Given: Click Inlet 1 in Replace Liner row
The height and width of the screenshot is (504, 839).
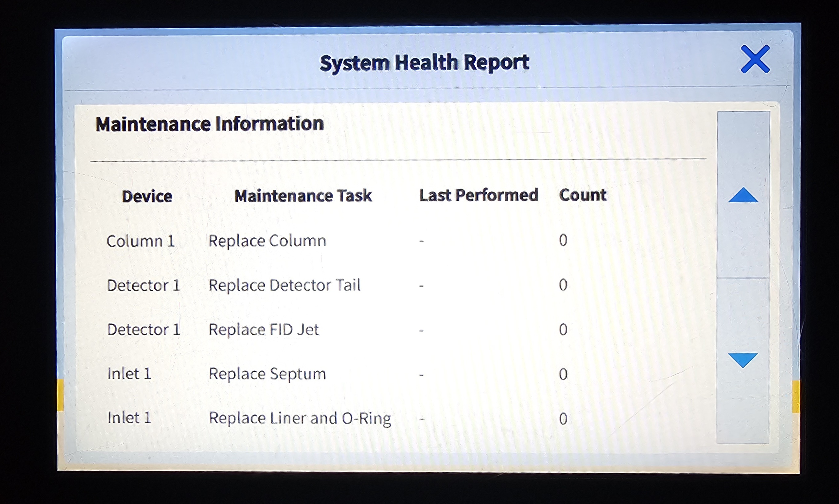Looking at the screenshot, I should tap(129, 418).
